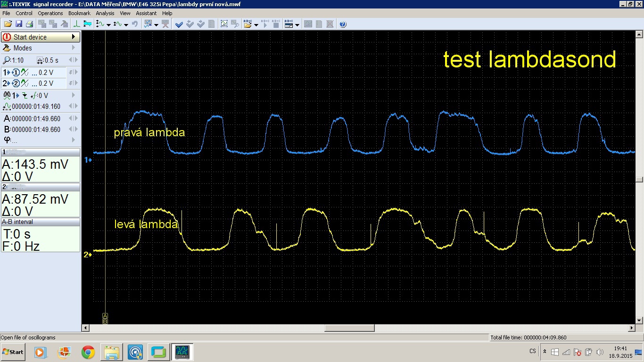Open help via the blue question mark icon
The height and width of the screenshot is (362, 644).
[x=343, y=24]
